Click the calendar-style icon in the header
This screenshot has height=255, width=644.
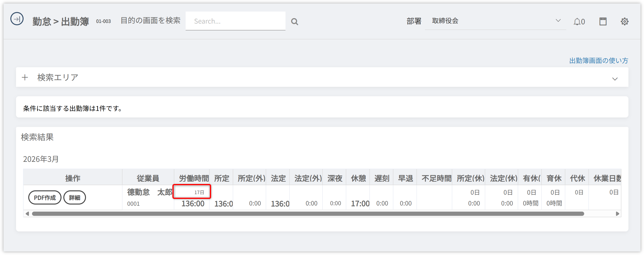(603, 21)
